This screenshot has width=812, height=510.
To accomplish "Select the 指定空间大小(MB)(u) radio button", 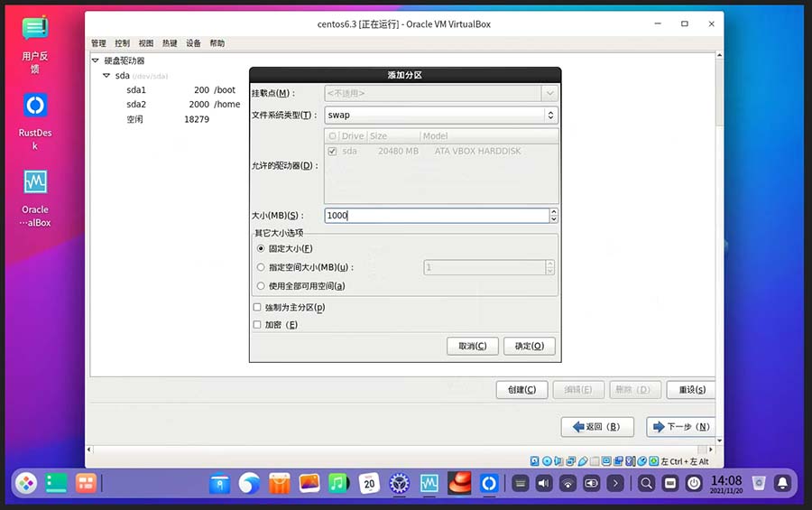I will coord(261,267).
